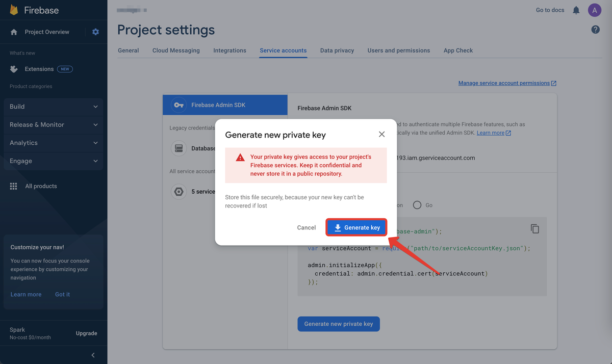
Task: Select Firebase Admin SDK list item
Action: [x=225, y=105]
